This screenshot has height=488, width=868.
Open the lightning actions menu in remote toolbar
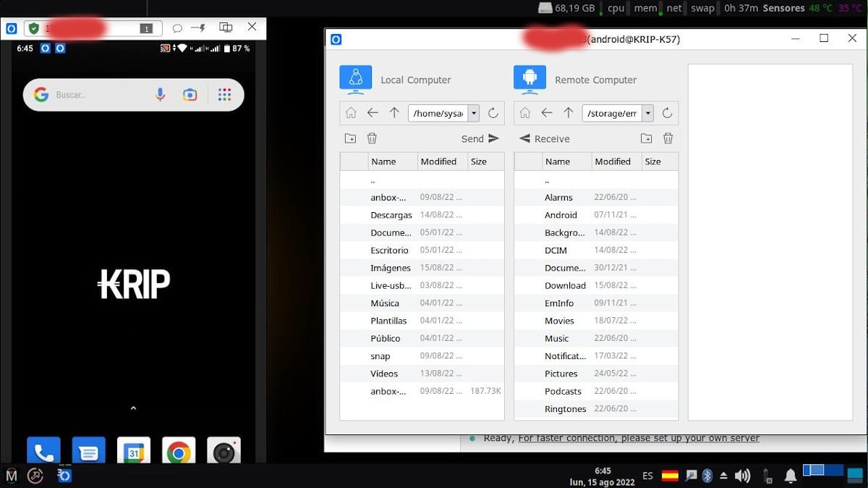click(199, 28)
